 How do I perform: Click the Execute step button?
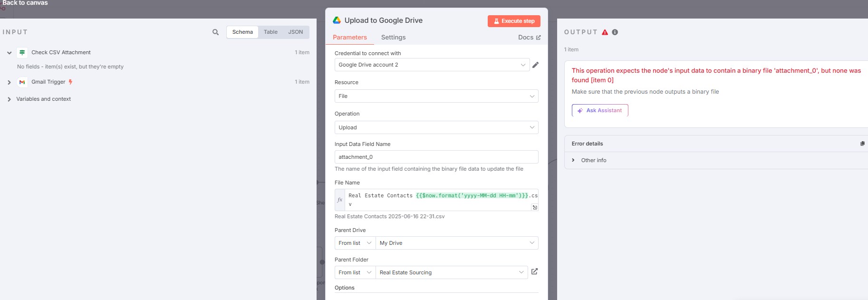[x=514, y=21]
